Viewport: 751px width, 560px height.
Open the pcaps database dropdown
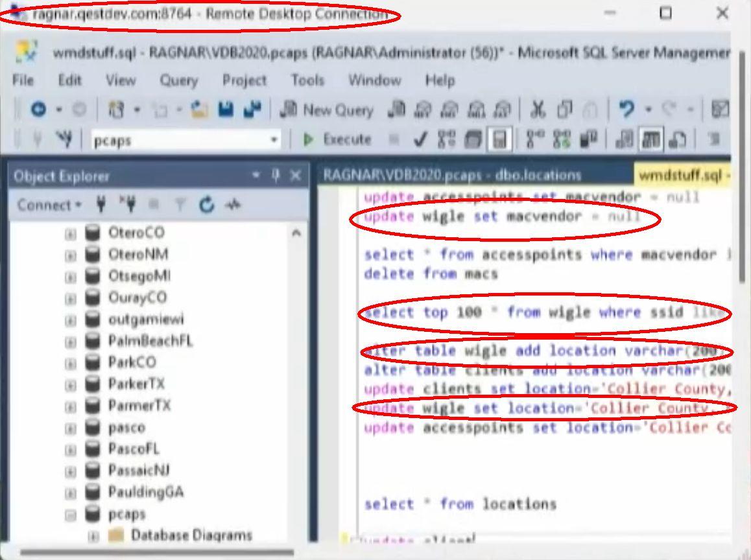tap(274, 140)
